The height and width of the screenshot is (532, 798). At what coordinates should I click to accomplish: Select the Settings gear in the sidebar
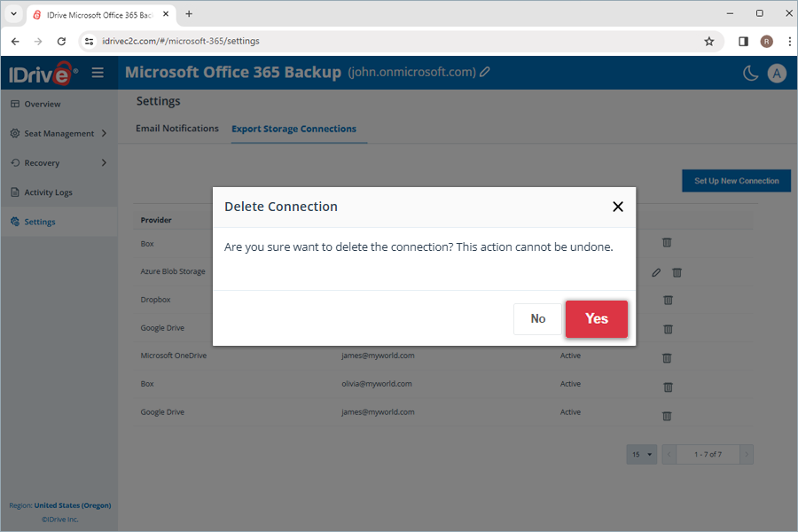pos(40,221)
